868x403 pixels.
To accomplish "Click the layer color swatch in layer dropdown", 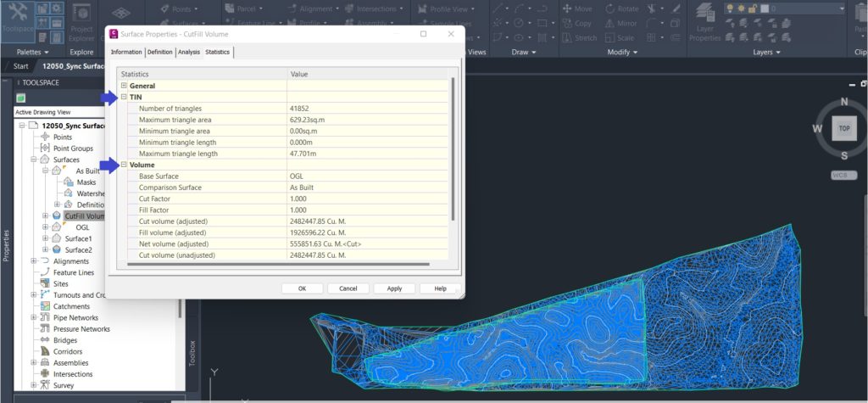I will click(765, 8).
